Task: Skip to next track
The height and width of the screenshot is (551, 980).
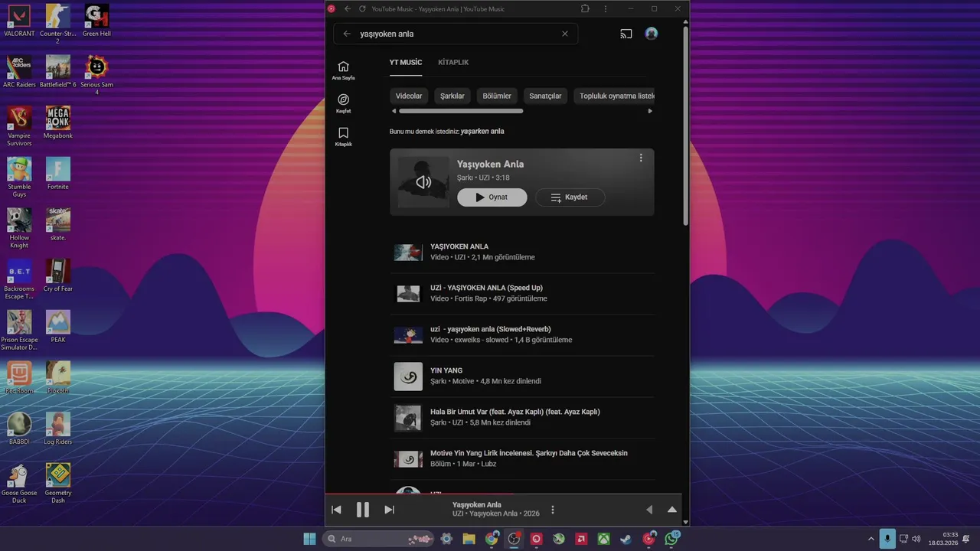Action: tap(389, 510)
